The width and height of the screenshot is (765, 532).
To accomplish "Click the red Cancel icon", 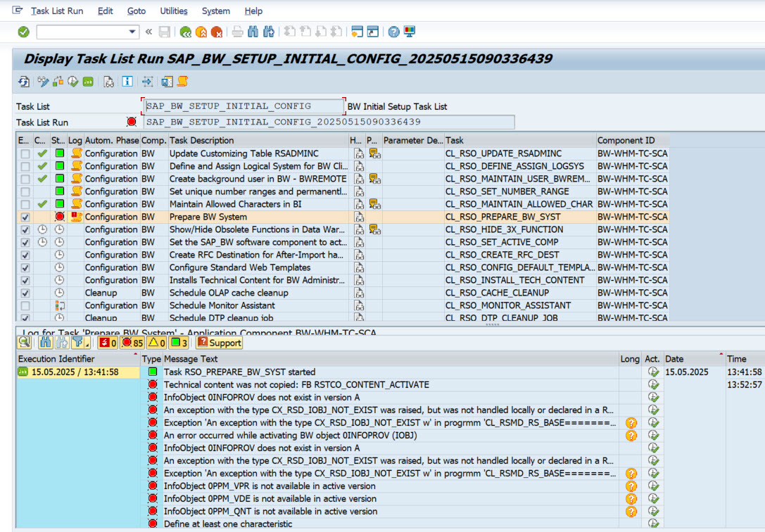I will [217, 32].
